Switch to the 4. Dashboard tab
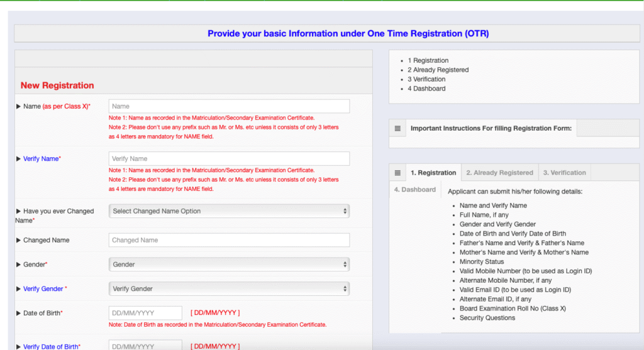The height and width of the screenshot is (350, 644). [415, 190]
